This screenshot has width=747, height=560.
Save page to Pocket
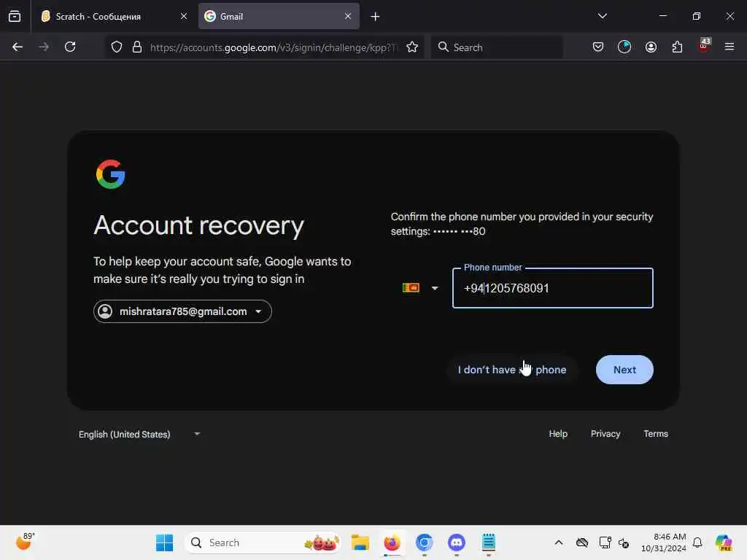click(x=598, y=47)
